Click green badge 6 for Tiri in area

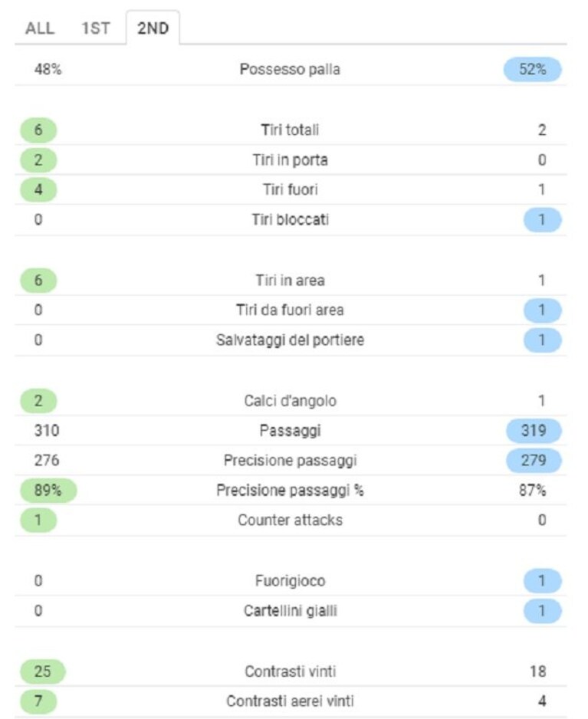click(x=38, y=281)
